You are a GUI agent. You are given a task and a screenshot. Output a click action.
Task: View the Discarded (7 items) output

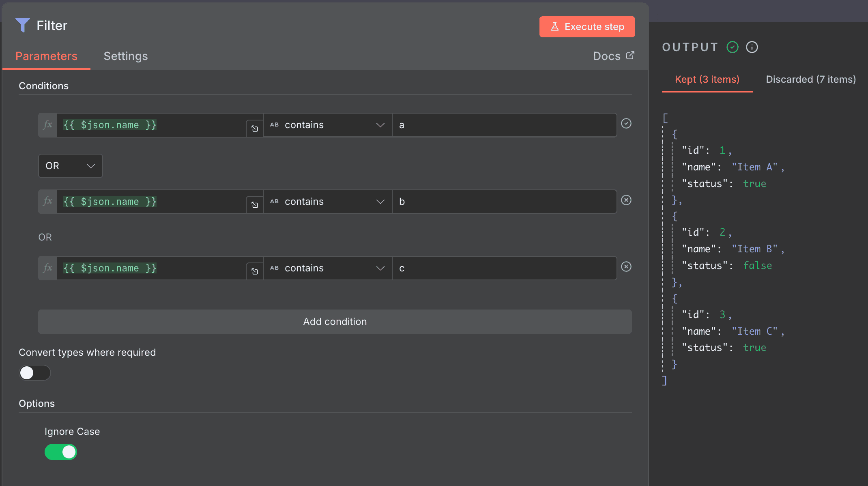coord(810,79)
